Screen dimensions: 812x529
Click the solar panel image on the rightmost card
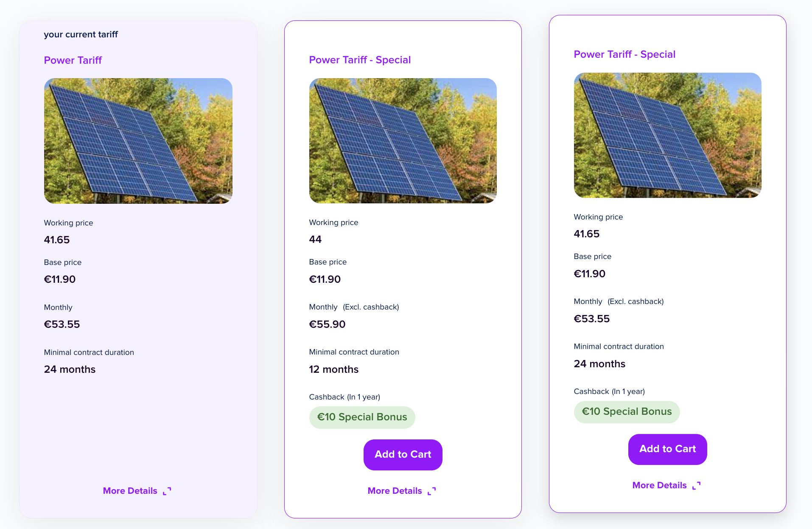coord(667,135)
